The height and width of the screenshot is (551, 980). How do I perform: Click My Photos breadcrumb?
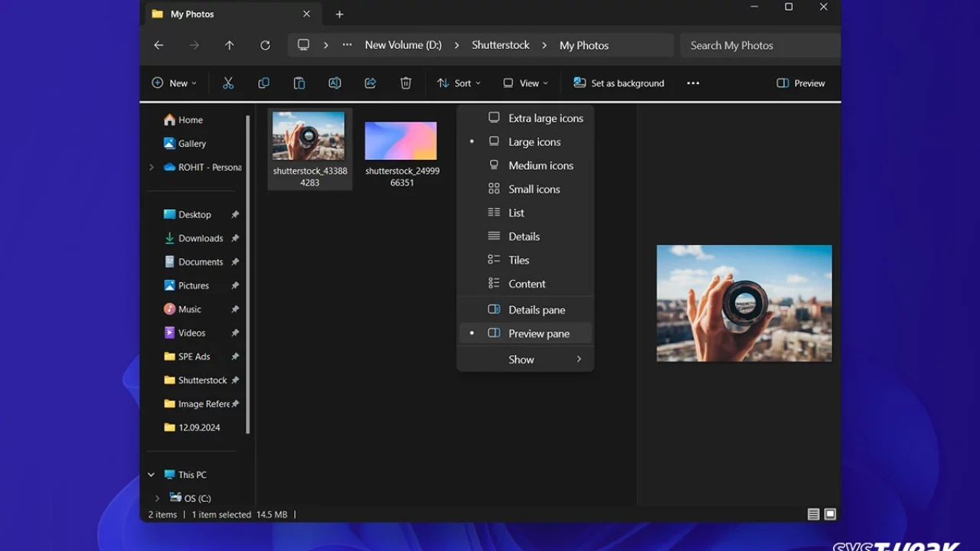[584, 45]
